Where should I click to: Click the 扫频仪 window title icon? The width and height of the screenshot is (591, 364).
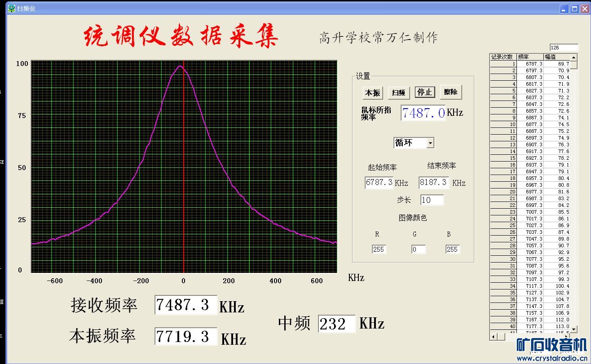click(12, 9)
